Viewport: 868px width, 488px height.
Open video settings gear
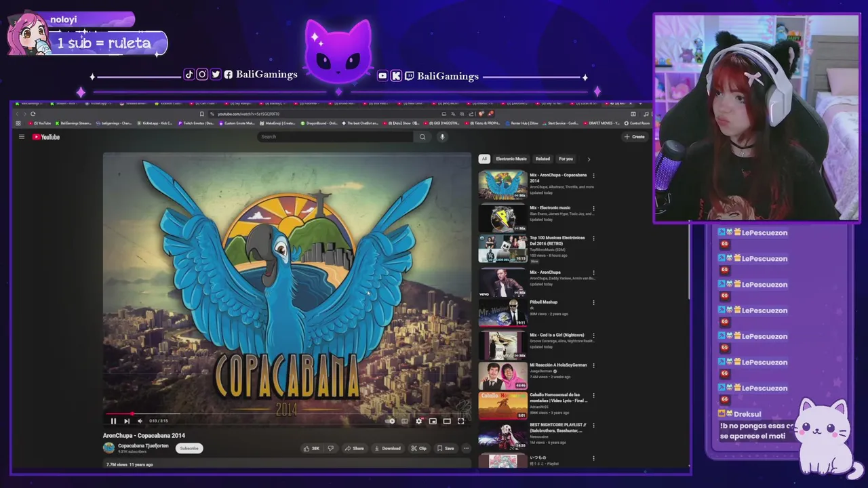[419, 421]
